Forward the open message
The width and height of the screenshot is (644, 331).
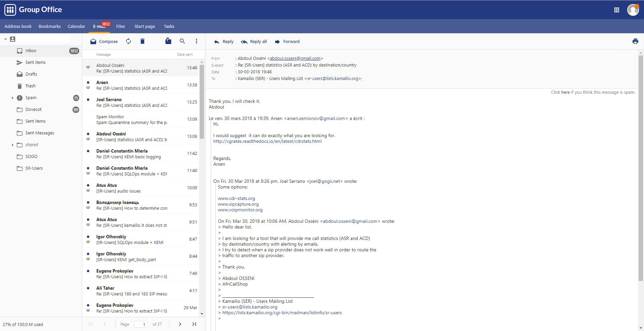point(287,42)
